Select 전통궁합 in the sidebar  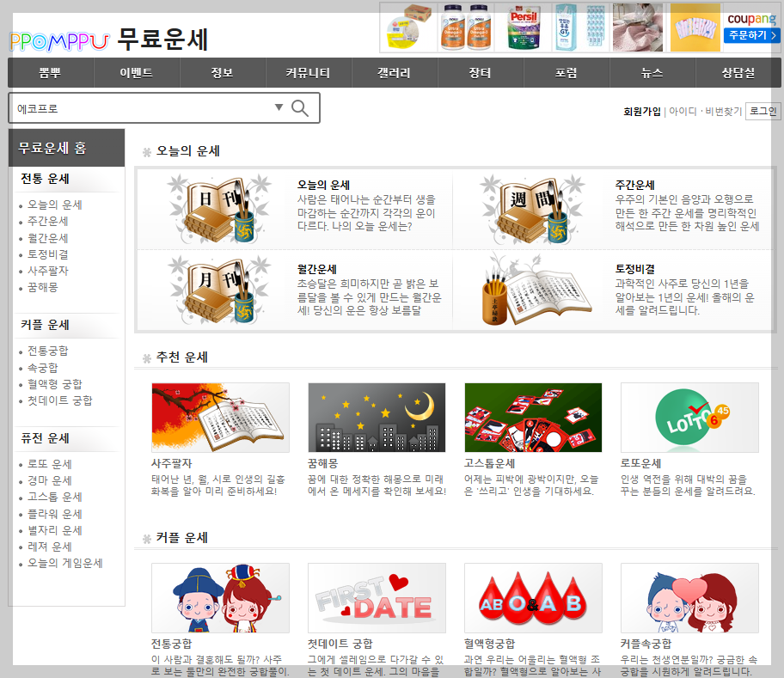pos(47,351)
